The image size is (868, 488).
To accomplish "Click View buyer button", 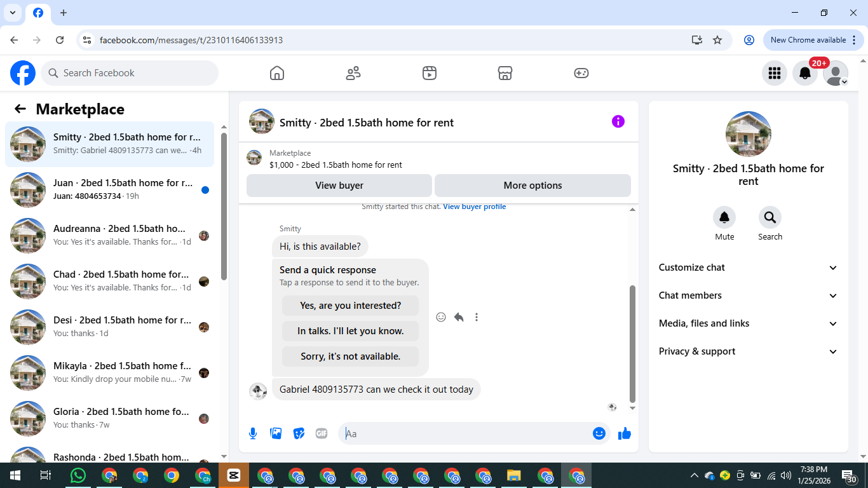I will click(339, 186).
